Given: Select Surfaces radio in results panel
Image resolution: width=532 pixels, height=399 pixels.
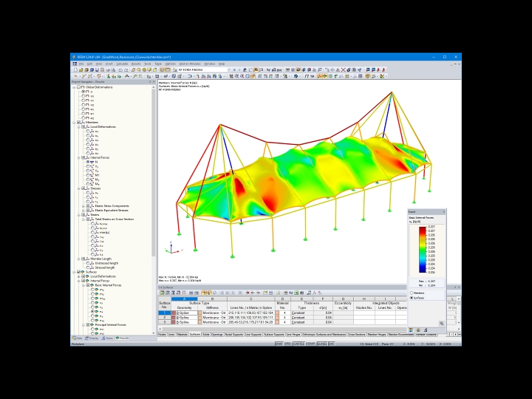Looking at the screenshot, I should [x=412, y=298].
